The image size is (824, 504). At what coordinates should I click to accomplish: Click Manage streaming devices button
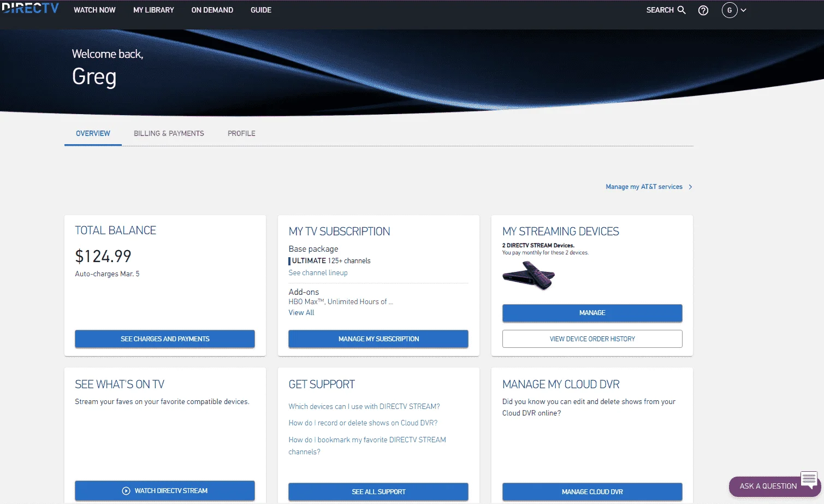click(x=592, y=313)
